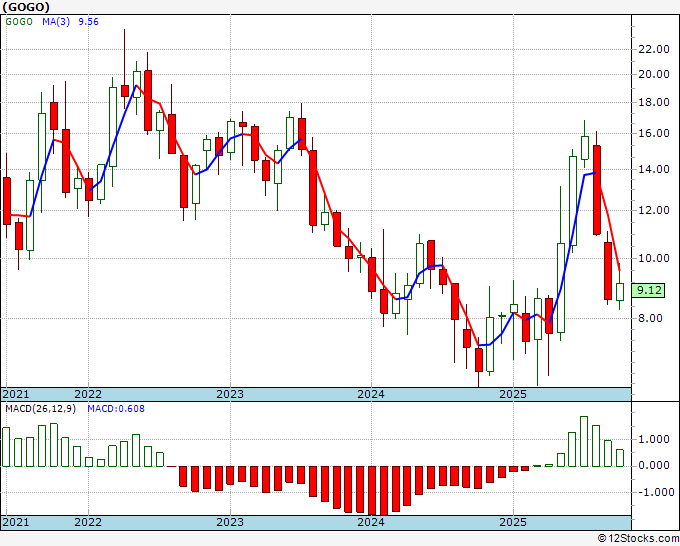Click the 9.56 moving average value
Viewport: 680px width, 546px height.
[x=88, y=22]
